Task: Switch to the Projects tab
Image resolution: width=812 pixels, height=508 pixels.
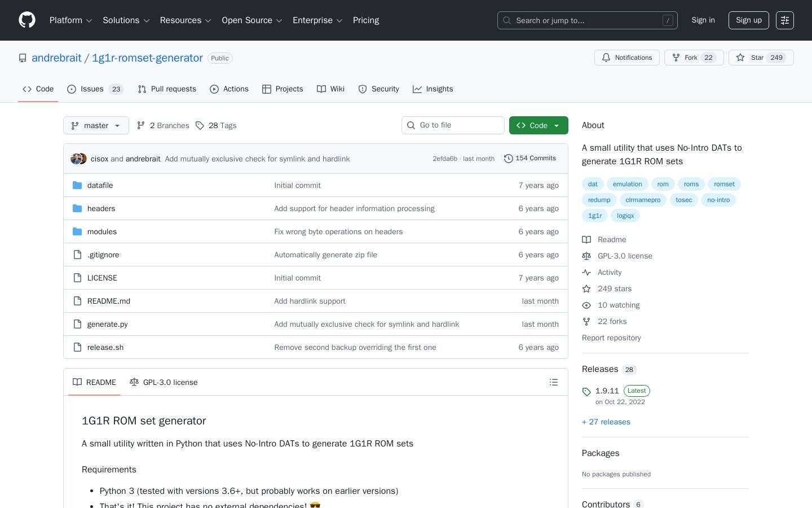Action: click(283, 89)
